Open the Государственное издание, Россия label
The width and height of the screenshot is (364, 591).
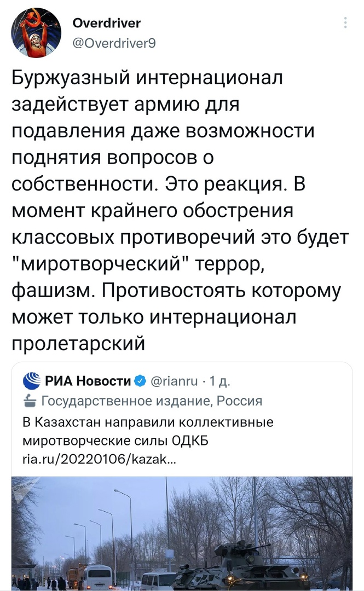[x=151, y=401]
